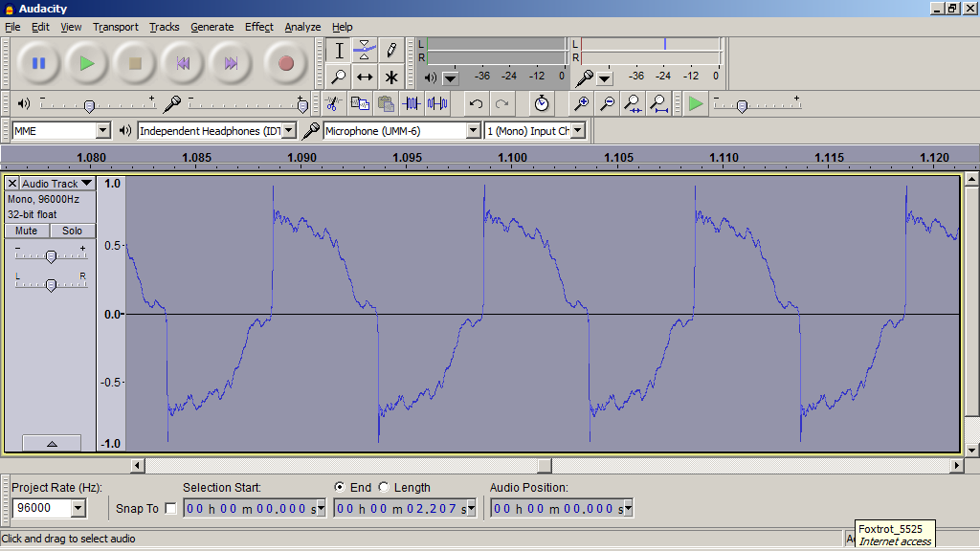Click the Trim audio icon
980x551 pixels.
point(412,103)
